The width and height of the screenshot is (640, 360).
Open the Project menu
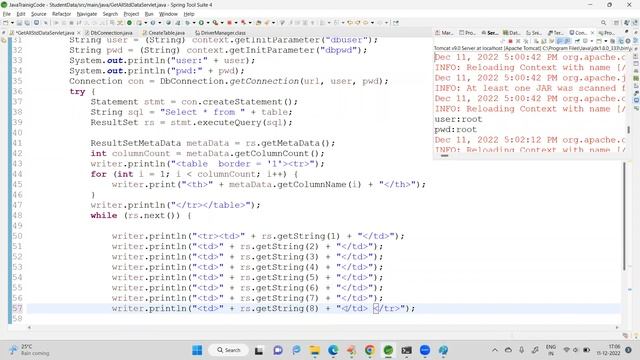click(131, 14)
